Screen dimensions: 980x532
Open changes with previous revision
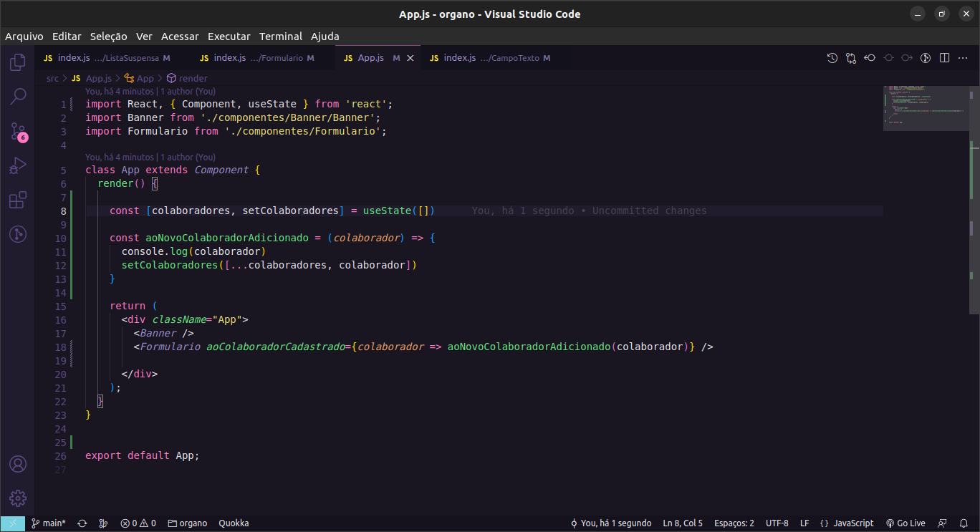(x=870, y=58)
